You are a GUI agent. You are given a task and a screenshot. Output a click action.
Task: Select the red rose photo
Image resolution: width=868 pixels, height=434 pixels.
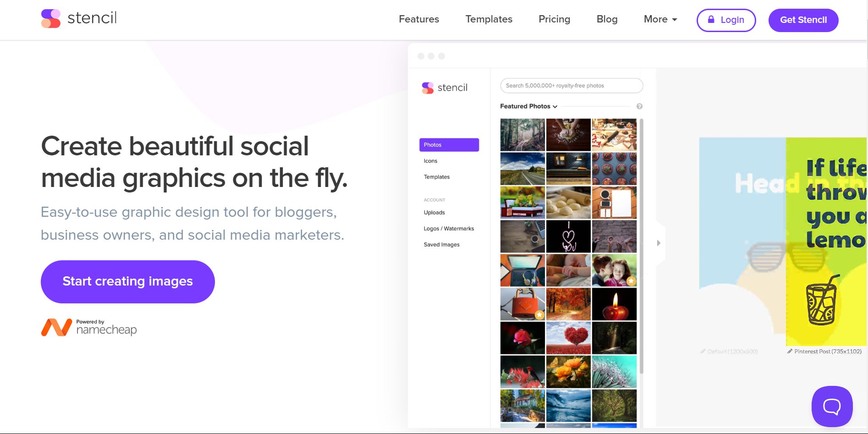click(x=522, y=338)
